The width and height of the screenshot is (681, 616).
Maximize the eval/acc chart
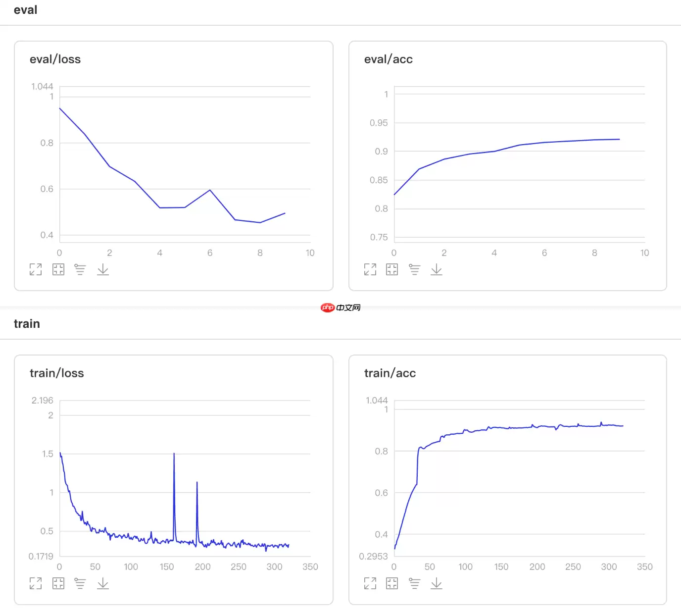(370, 269)
